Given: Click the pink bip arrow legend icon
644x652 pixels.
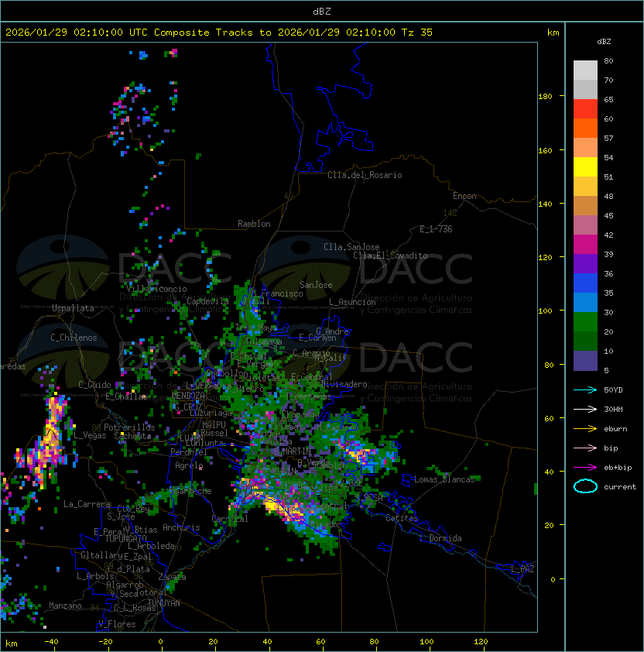Looking at the screenshot, I should pyautogui.click(x=585, y=448).
